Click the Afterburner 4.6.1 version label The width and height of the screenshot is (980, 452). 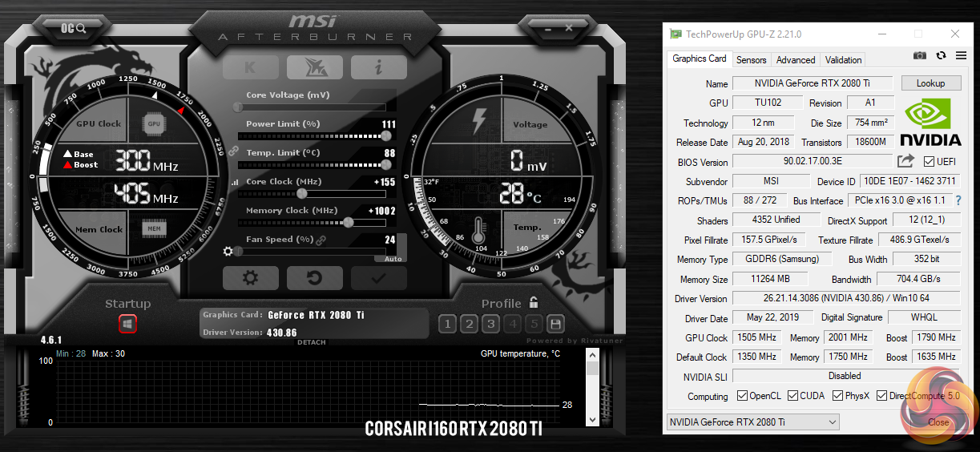(51, 340)
